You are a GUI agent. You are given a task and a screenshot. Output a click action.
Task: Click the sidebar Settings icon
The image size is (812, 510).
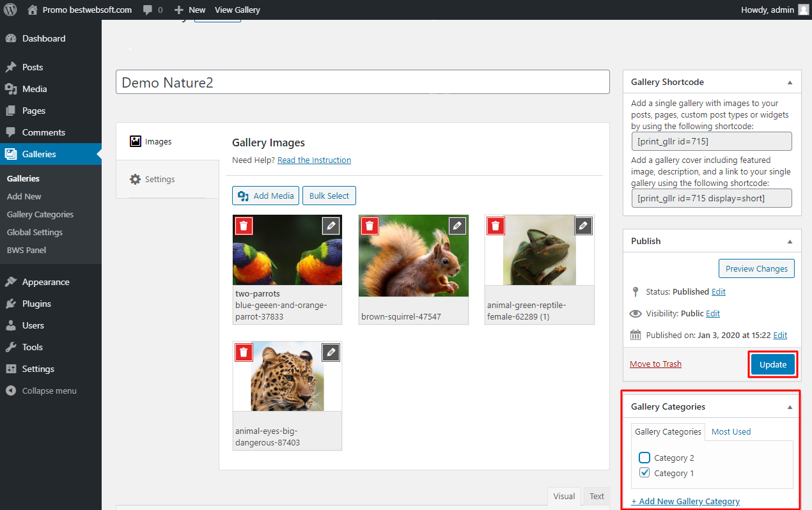click(11, 369)
